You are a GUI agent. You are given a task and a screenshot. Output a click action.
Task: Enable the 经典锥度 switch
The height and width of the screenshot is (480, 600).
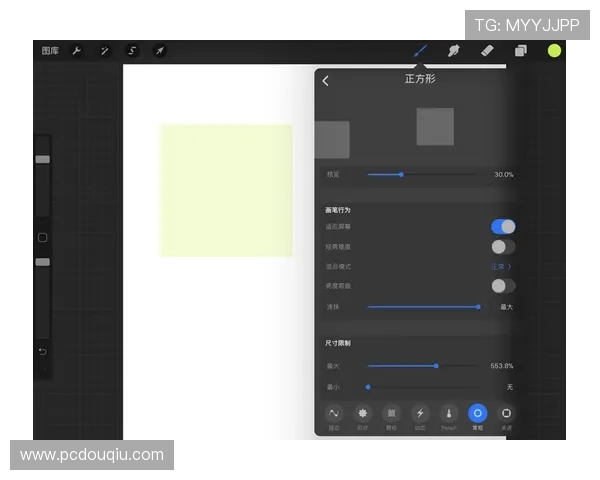[x=502, y=247]
